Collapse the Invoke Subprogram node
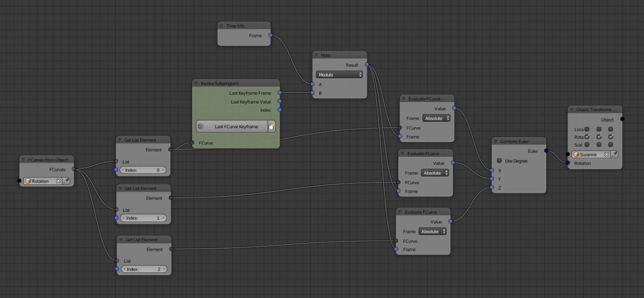 pyautogui.click(x=196, y=83)
